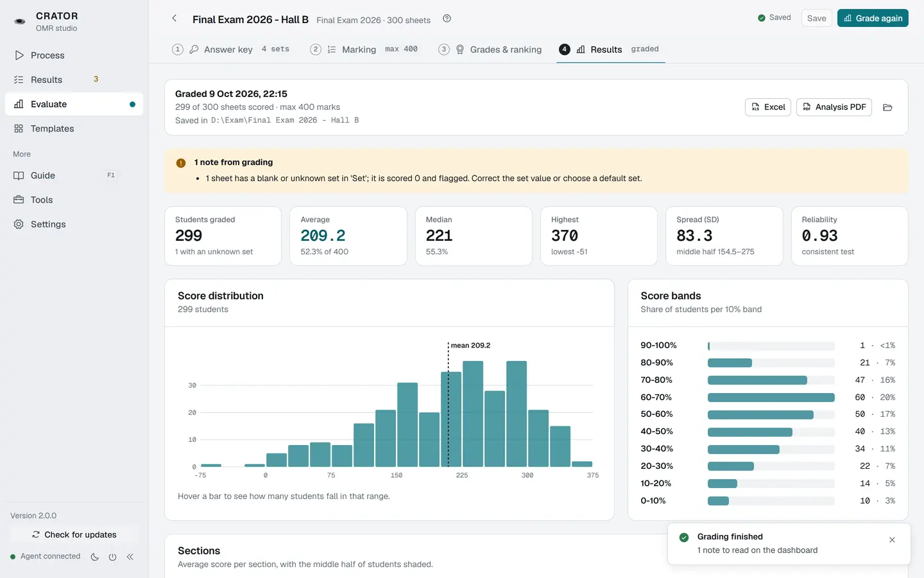Image resolution: width=924 pixels, height=578 pixels.
Task: Click the saved path 'D:\Exam\Final Exam 2026 - Hall B'
Action: [285, 120]
